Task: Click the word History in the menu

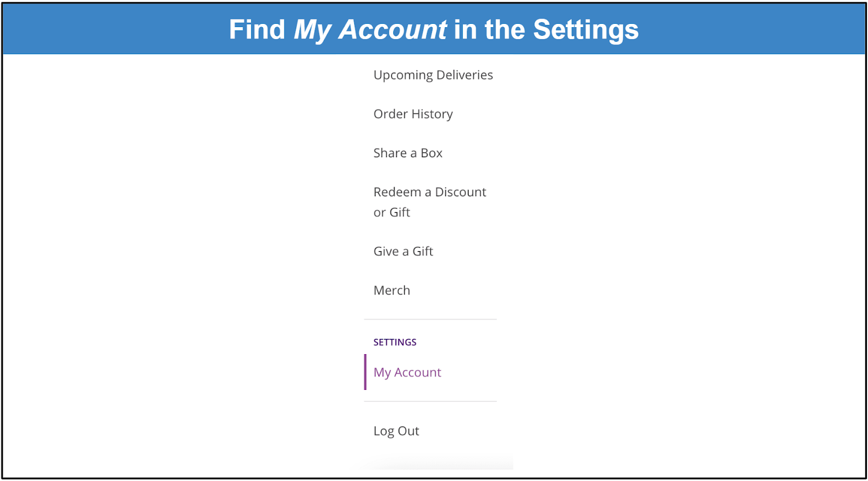Action: coord(432,114)
